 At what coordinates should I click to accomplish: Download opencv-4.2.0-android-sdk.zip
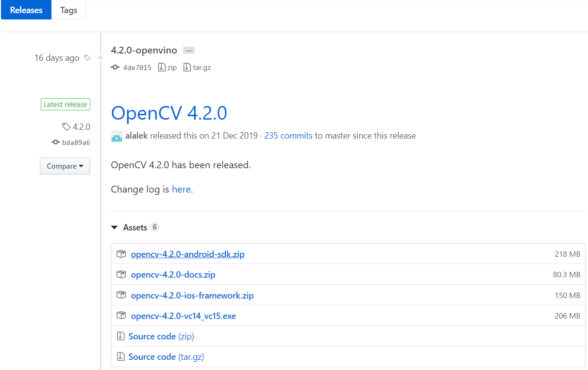click(x=187, y=254)
